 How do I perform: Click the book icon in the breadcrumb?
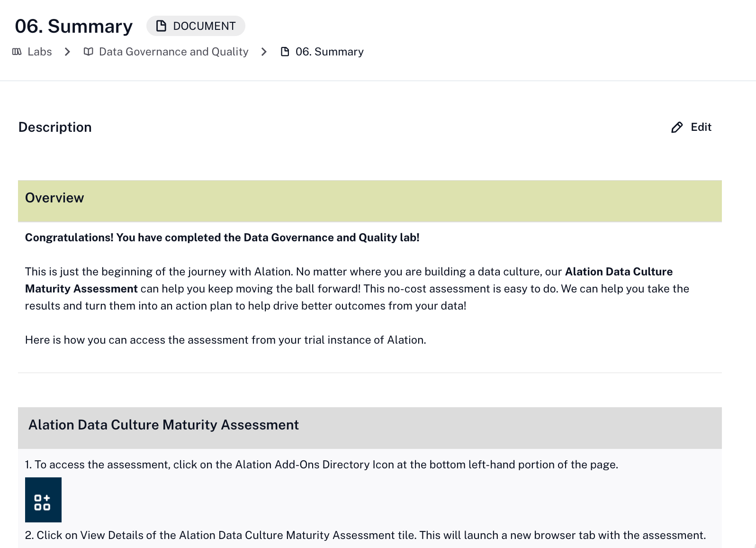[88, 52]
